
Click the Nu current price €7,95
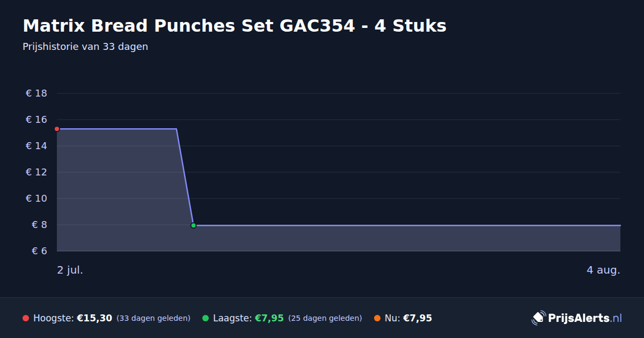click(418, 318)
